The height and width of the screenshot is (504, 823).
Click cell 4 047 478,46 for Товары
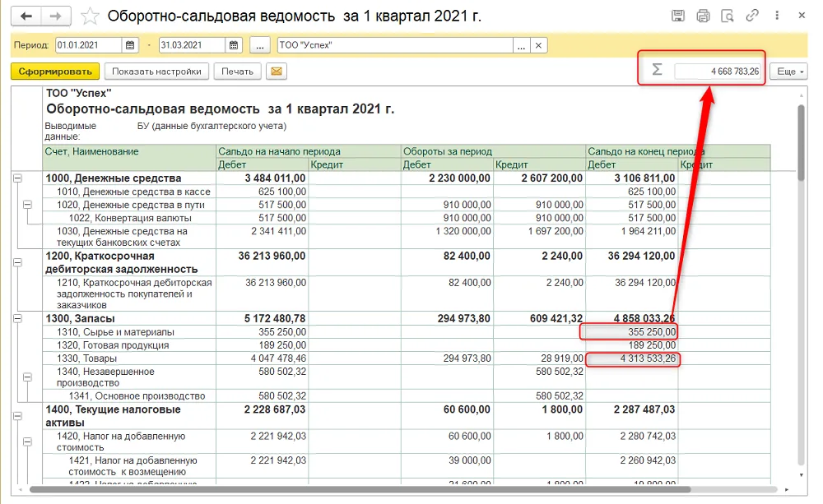tap(263, 358)
